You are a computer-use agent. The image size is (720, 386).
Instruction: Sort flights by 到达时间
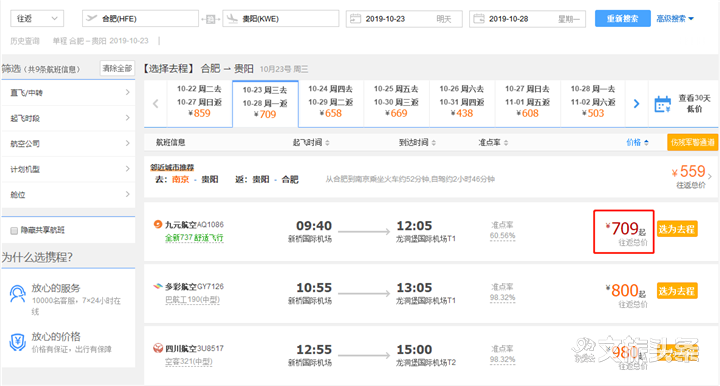pyautogui.click(x=417, y=143)
